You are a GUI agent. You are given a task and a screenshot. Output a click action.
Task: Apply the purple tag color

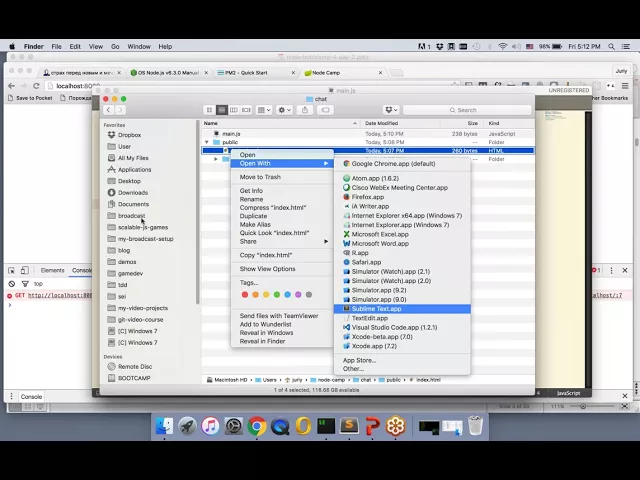298,295
